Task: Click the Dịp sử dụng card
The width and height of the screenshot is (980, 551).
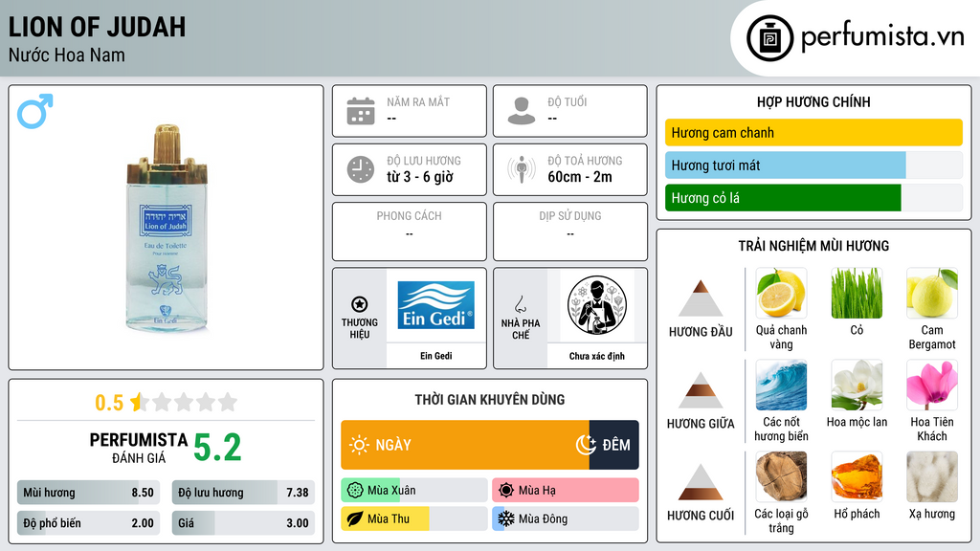Action: pyautogui.click(x=570, y=231)
